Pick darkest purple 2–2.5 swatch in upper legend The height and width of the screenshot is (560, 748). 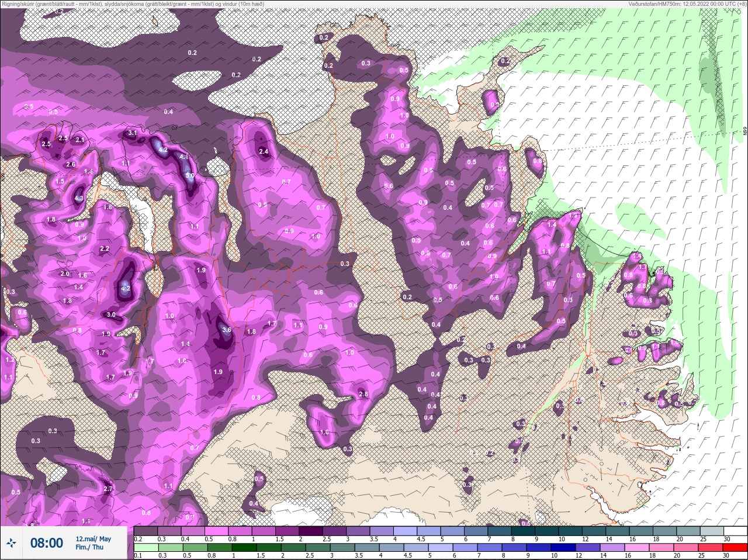pyautogui.click(x=311, y=531)
